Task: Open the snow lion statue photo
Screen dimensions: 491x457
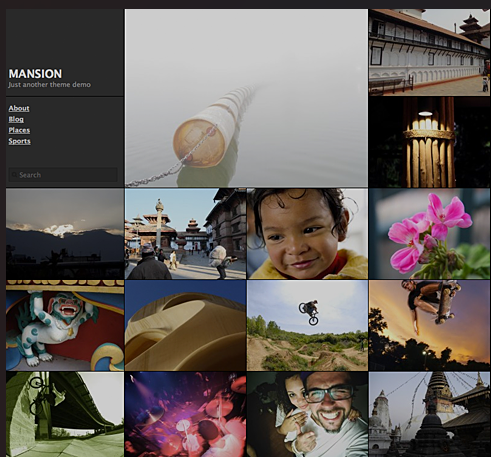Action: (x=65, y=326)
